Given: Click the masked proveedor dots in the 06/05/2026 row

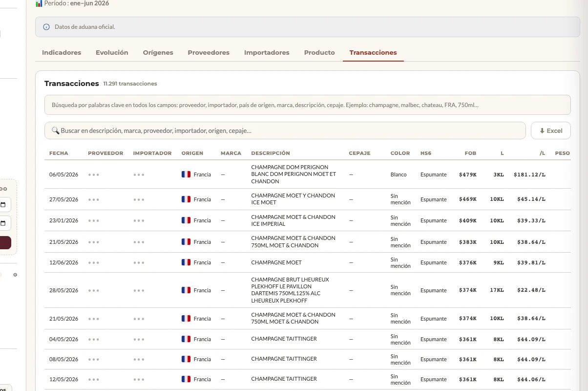Looking at the screenshot, I should (94, 174).
